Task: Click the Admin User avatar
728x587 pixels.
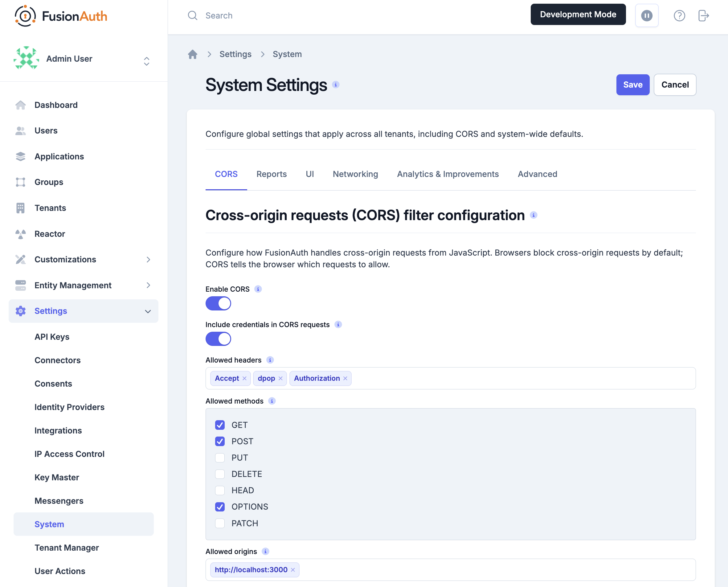Action: click(27, 59)
